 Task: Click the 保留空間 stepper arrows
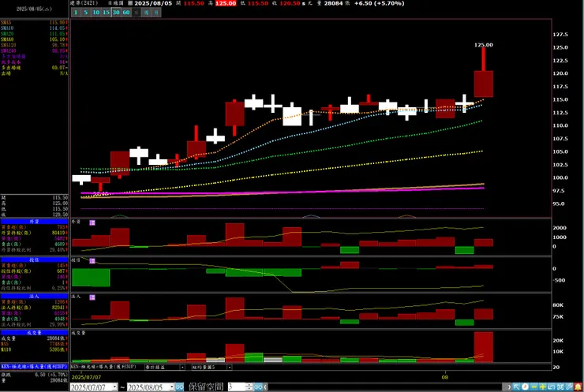click(249, 387)
